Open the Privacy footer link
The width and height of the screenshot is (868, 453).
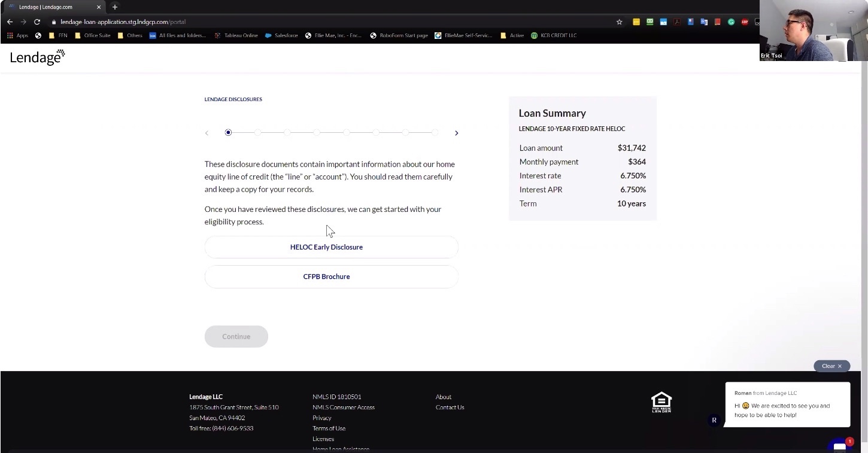point(321,418)
